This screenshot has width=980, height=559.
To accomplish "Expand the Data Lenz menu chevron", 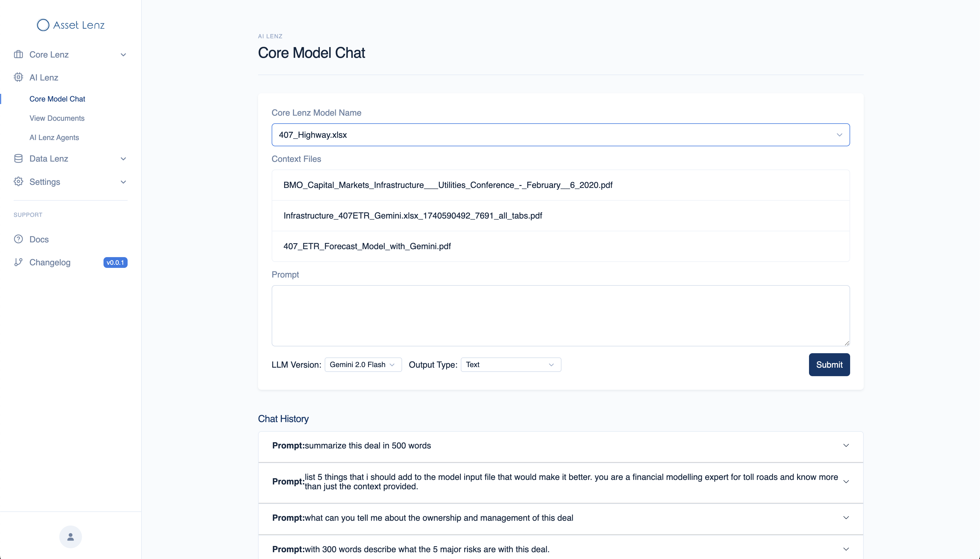I will click(x=123, y=158).
